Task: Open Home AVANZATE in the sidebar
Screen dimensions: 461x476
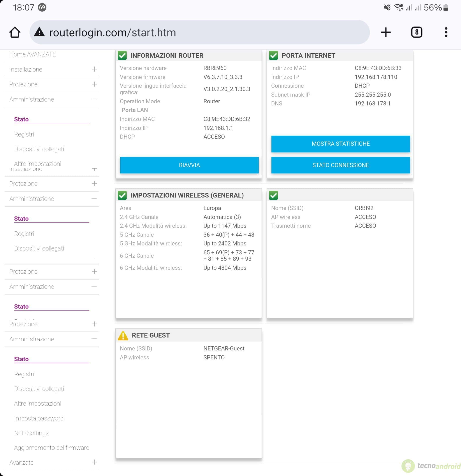Action: [x=33, y=54]
